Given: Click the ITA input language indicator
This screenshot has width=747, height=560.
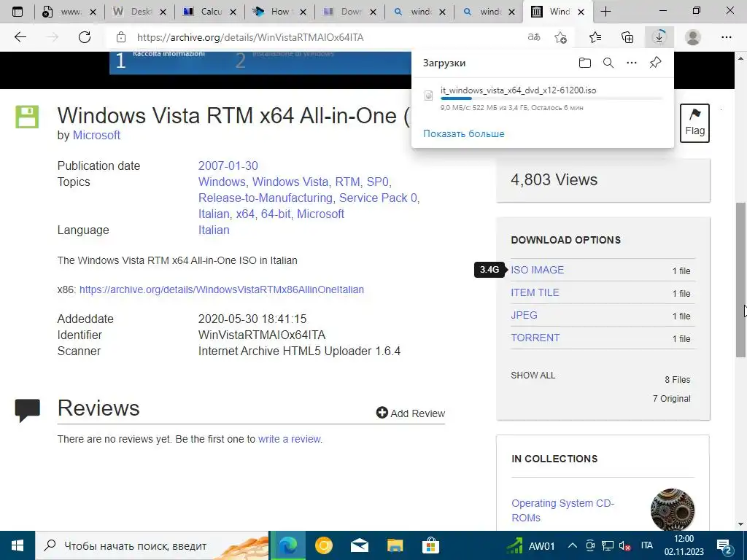Looking at the screenshot, I should pyautogui.click(x=646, y=545).
